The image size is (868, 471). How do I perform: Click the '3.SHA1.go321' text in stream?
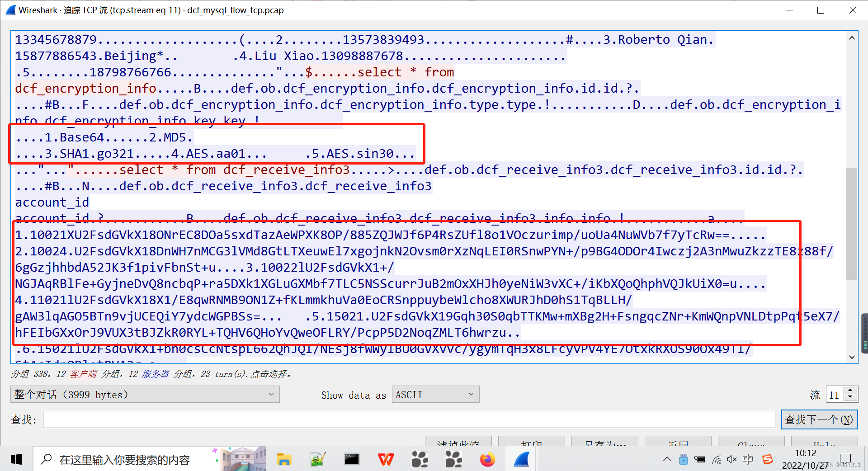point(90,154)
